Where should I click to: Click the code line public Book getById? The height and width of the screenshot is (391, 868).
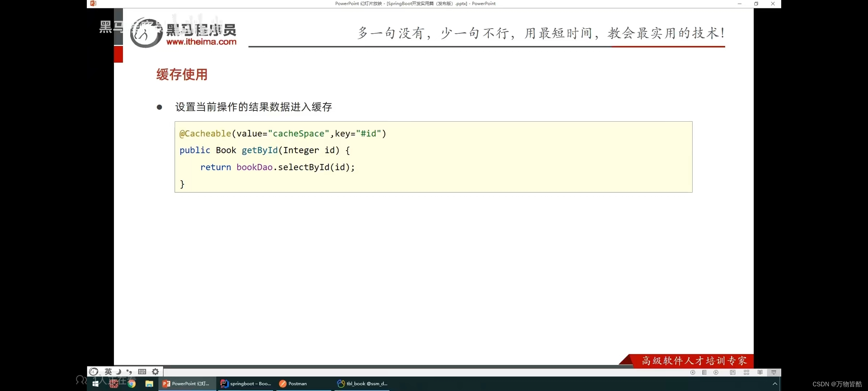click(265, 150)
